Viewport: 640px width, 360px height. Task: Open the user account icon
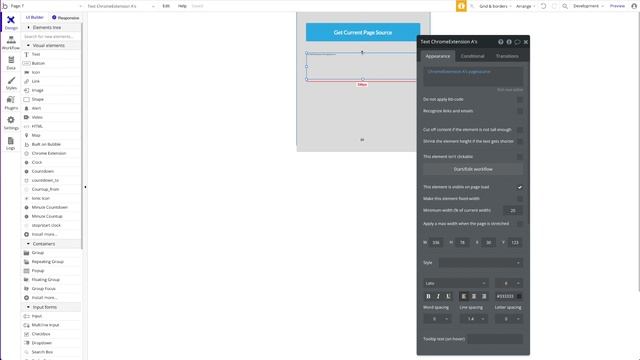click(x=634, y=6)
